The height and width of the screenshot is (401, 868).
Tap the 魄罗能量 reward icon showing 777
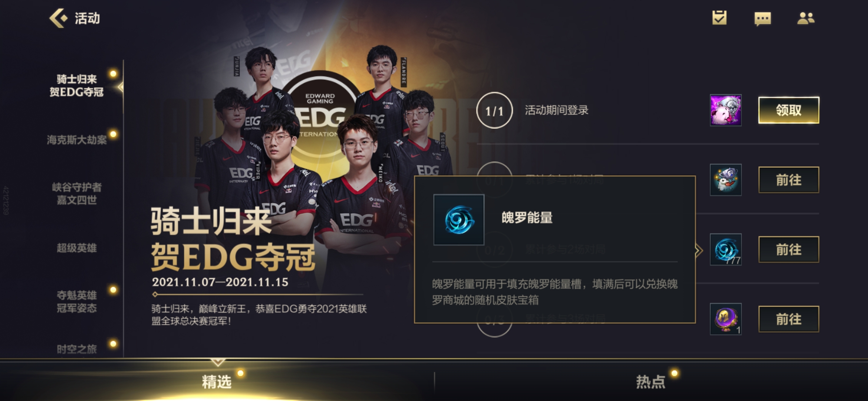pos(726,250)
